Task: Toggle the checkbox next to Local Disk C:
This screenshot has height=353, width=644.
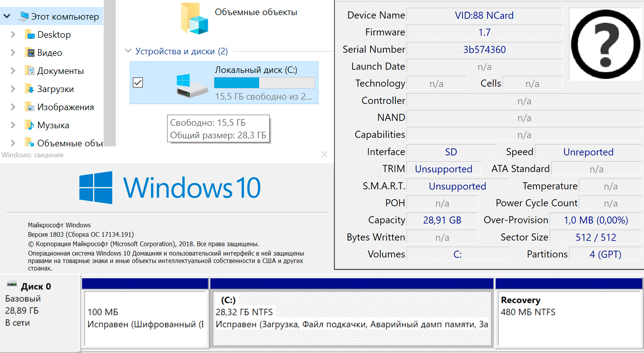Action: (137, 82)
